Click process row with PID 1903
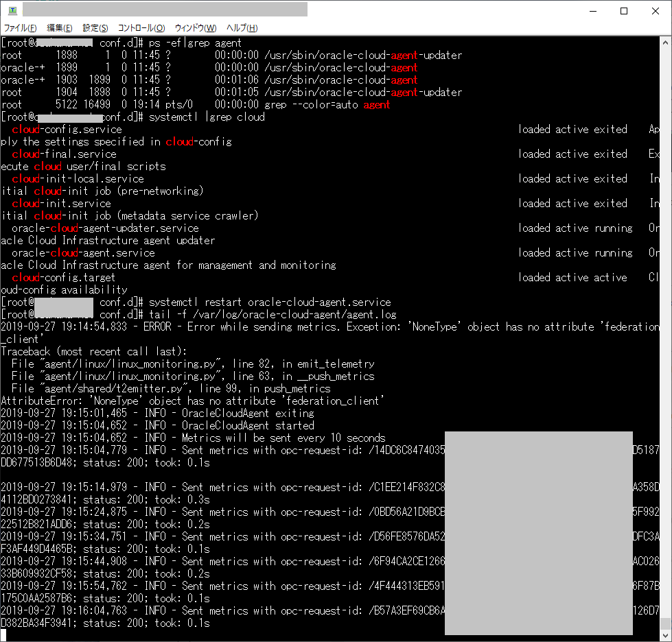Image resolution: width=672 pixels, height=642 pixels. tap(209, 80)
